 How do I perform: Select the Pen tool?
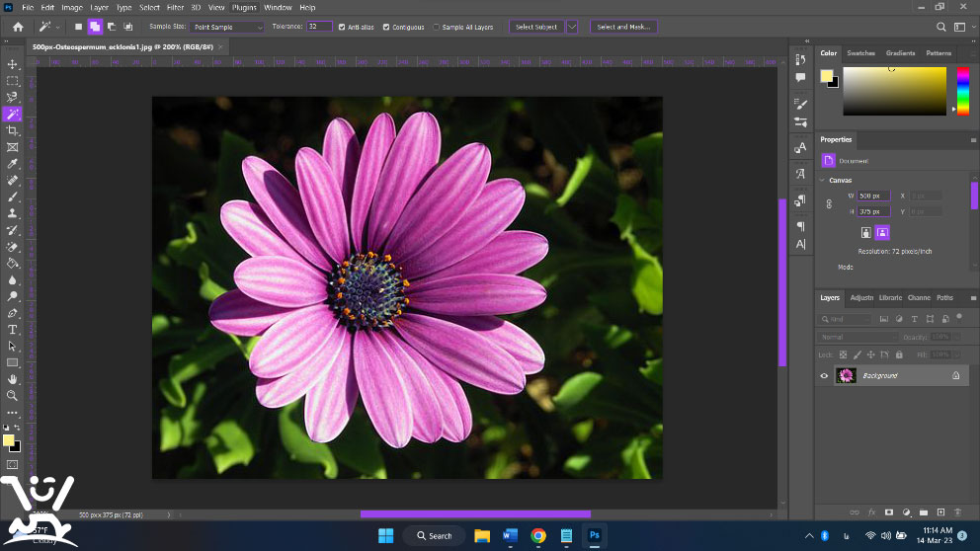pyautogui.click(x=12, y=313)
